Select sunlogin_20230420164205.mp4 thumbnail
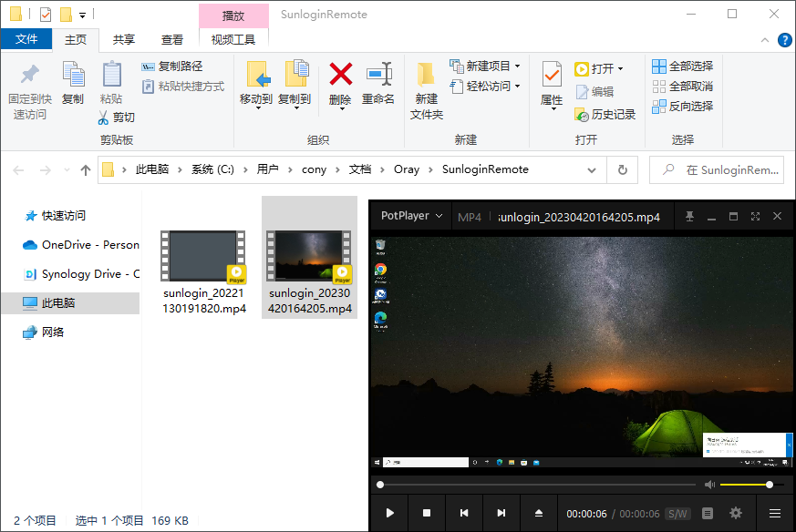This screenshot has height=532, width=796. tap(309, 258)
